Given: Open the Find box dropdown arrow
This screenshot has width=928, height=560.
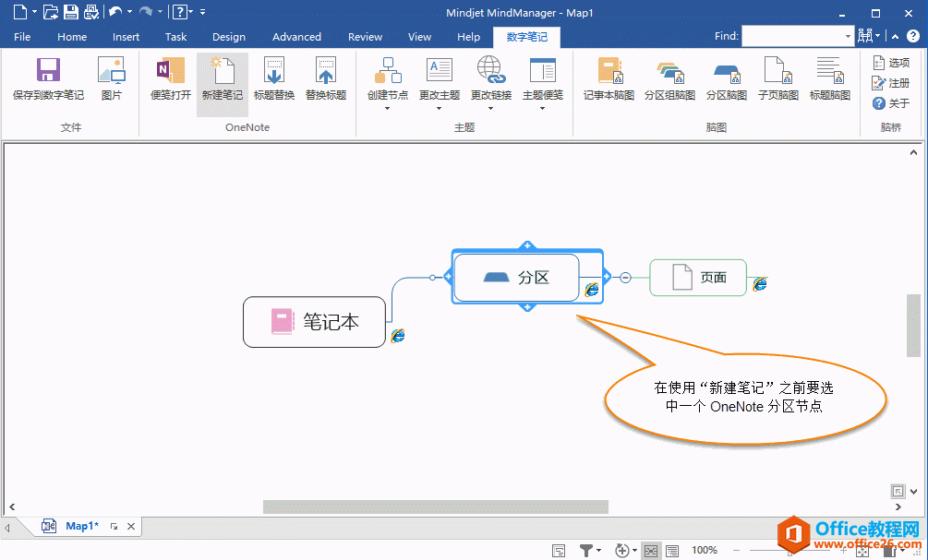Looking at the screenshot, I should (850, 36).
